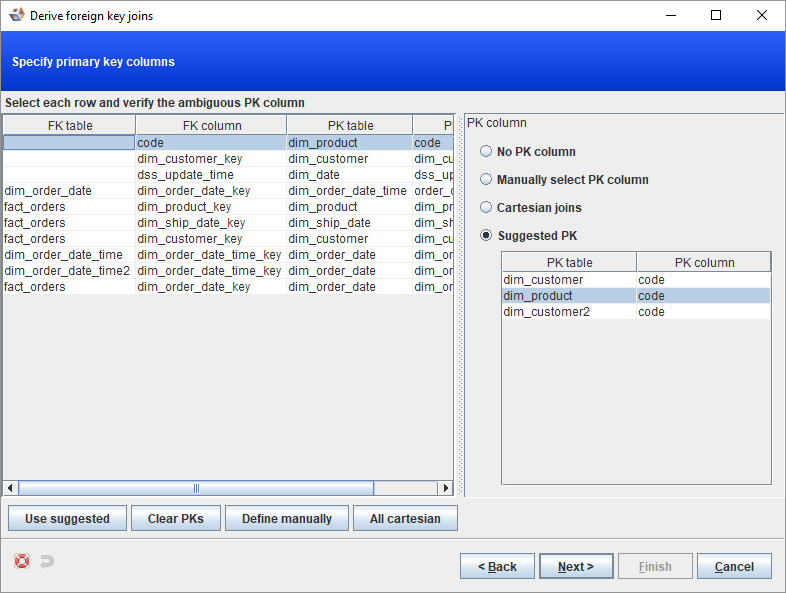Click the dim_ship_date_key FK column cell
Screen dimensions: 786x593
click(x=211, y=223)
